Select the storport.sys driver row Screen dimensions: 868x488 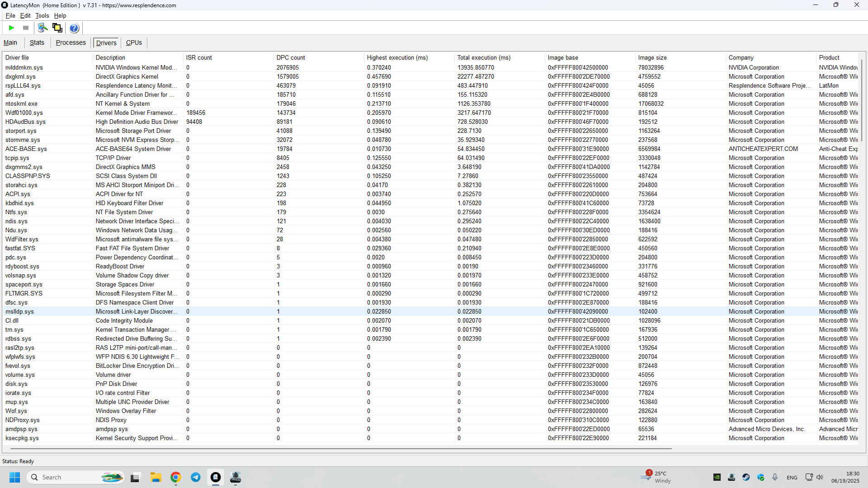[430, 131]
